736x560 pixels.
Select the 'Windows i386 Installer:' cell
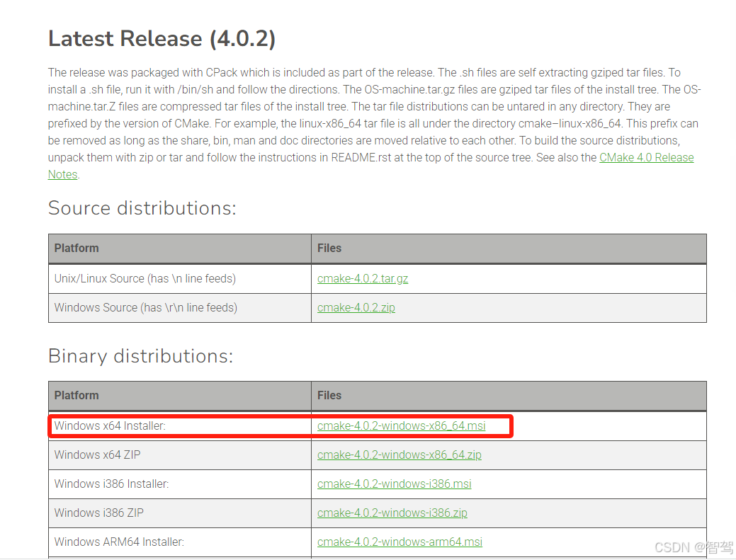pos(180,484)
